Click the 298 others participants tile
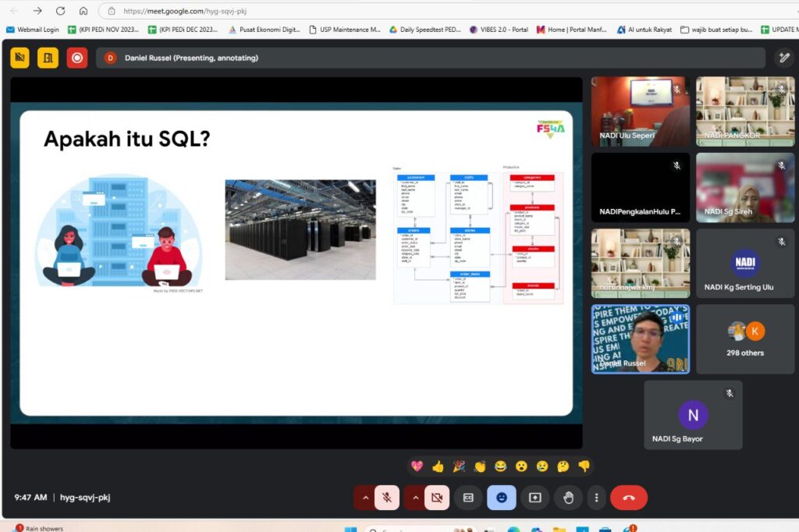The width and height of the screenshot is (799, 532). 744,339
